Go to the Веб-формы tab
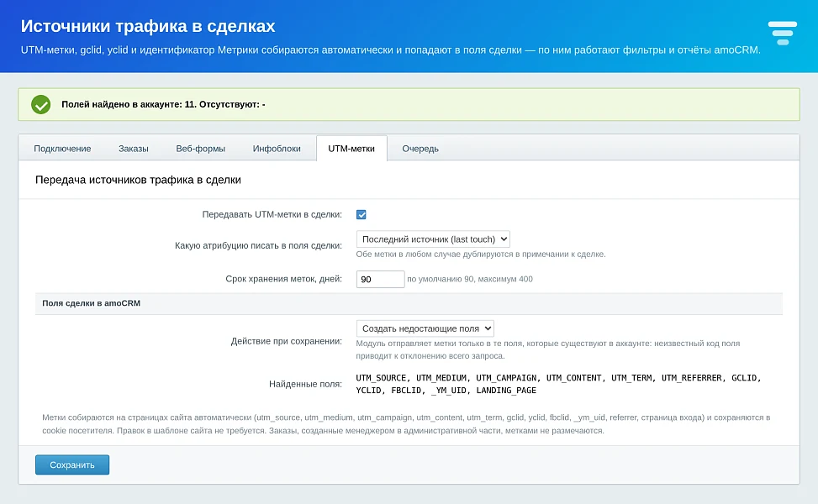Screen dimensions: 818x504 (201, 149)
